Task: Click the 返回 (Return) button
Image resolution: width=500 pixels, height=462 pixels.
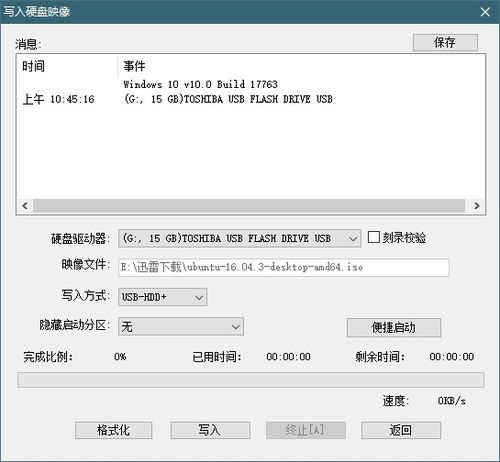Action: 401,430
